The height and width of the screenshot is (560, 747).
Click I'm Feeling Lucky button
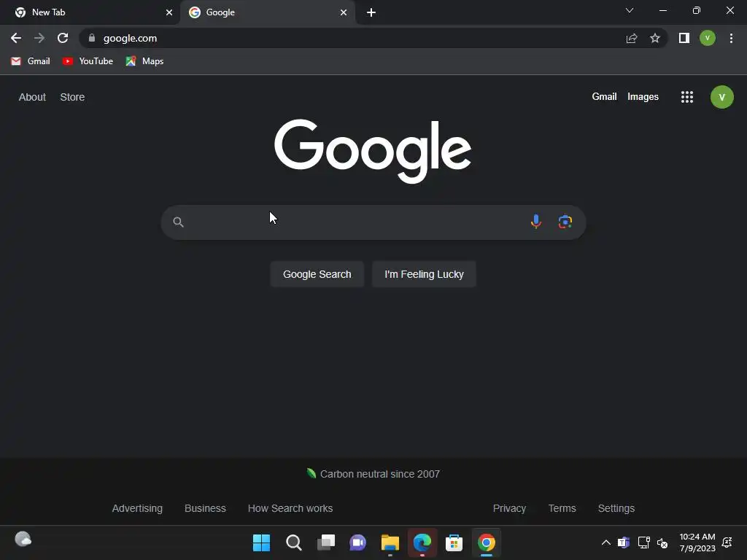click(424, 274)
